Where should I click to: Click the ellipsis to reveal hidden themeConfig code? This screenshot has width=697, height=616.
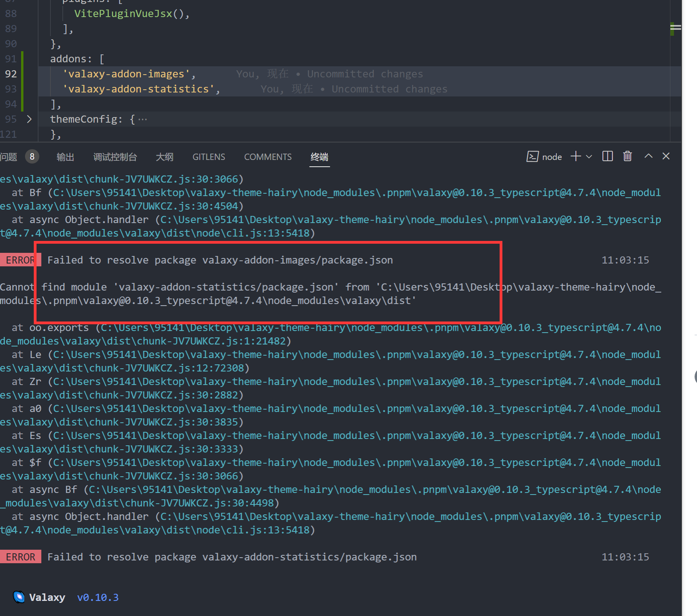[x=143, y=119]
